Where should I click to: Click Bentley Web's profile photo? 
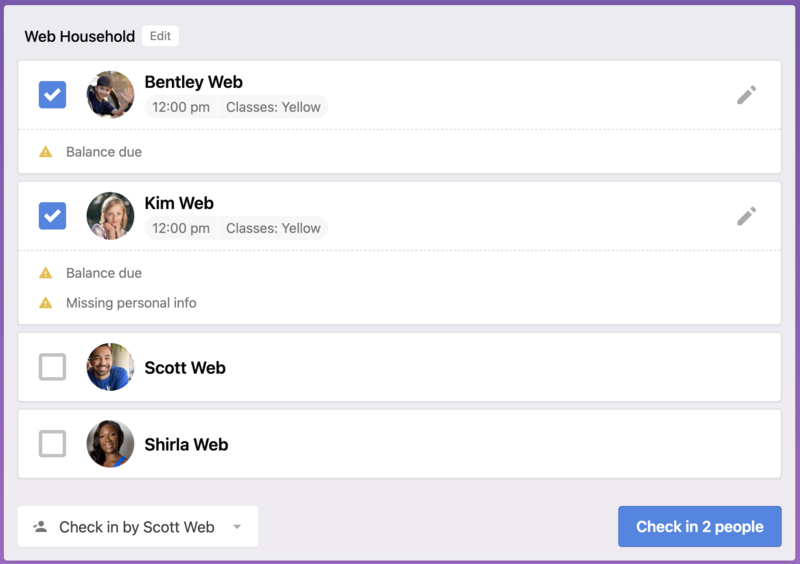click(110, 95)
